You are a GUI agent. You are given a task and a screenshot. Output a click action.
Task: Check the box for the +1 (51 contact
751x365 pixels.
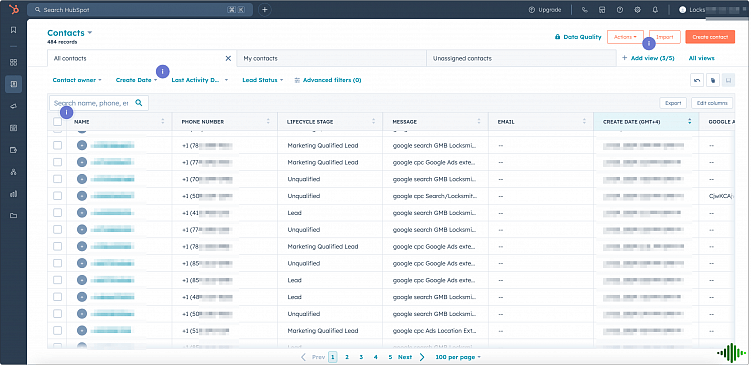point(57,331)
